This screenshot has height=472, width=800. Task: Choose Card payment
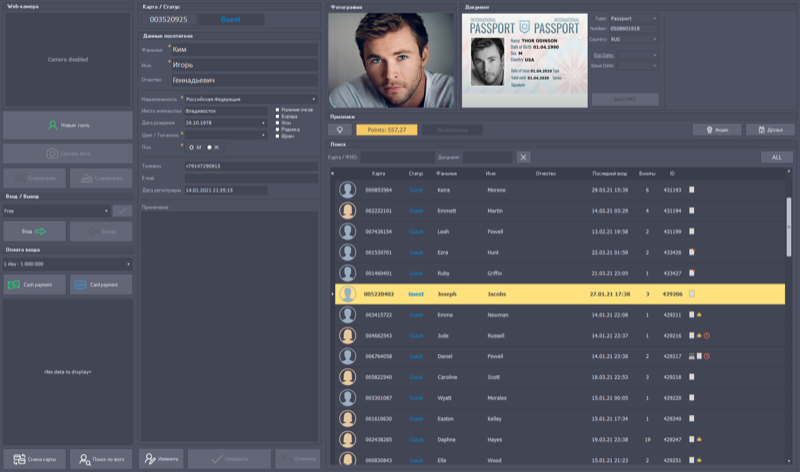pyautogui.click(x=101, y=285)
